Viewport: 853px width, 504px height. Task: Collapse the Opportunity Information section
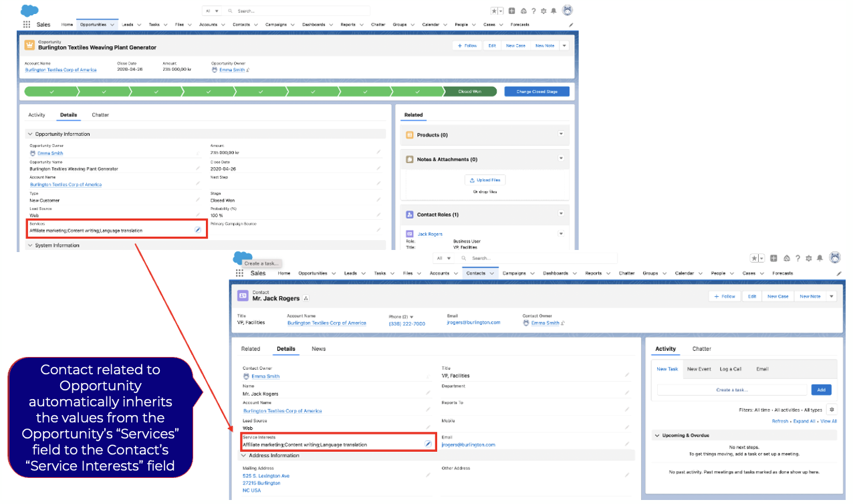[x=30, y=134]
